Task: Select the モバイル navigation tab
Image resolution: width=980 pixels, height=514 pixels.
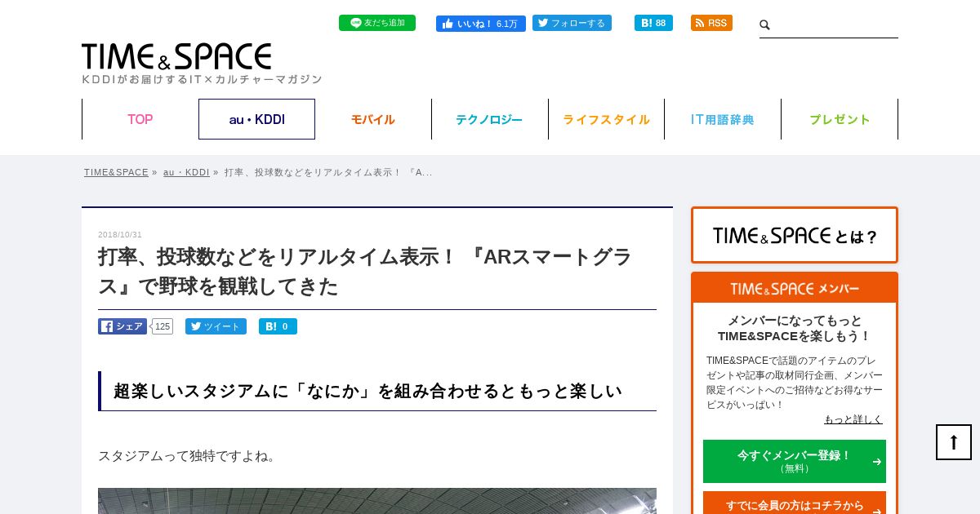Action: click(373, 119)
